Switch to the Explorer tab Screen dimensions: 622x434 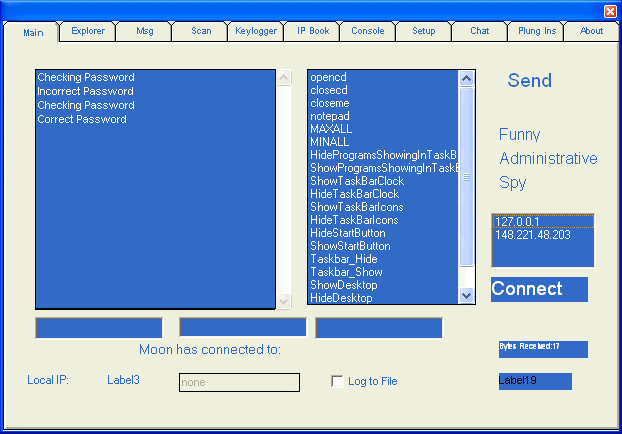click(88, 31)
